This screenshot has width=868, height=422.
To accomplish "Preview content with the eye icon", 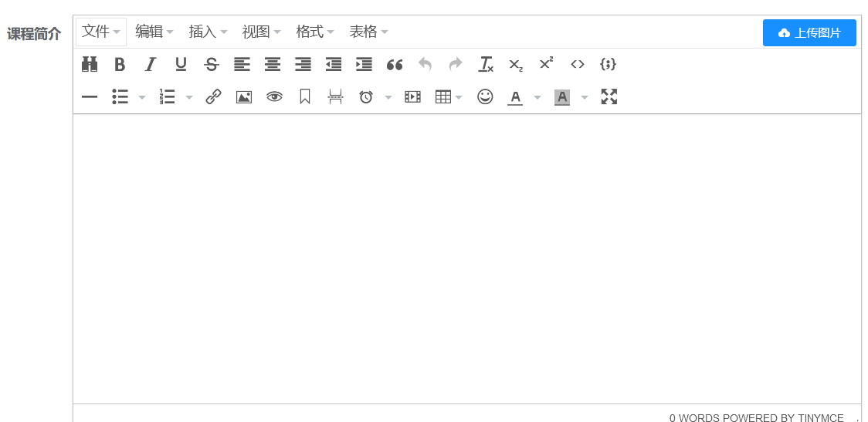I will [x=275, y=97].
